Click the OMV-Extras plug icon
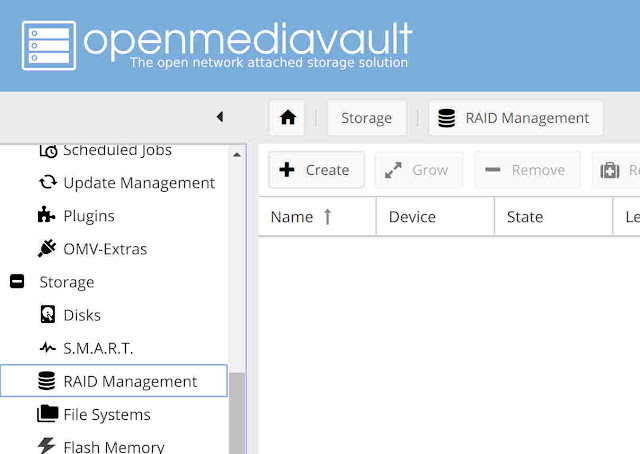The width and height of the screenshot is (640, 454). 47,248
